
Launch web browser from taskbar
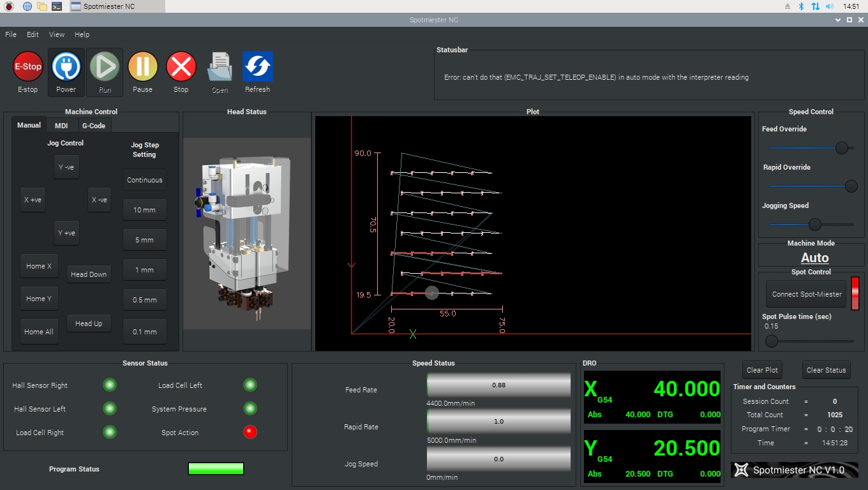(x=27, y=6)
